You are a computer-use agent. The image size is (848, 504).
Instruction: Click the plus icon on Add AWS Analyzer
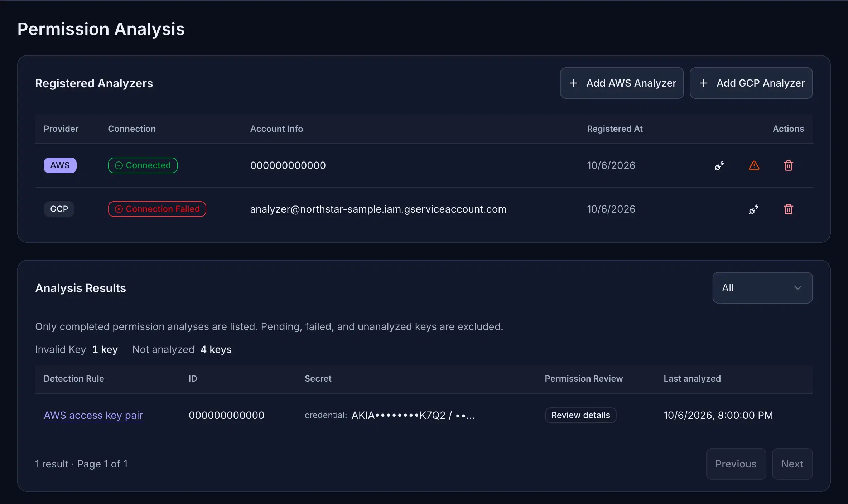click(574, 83)
